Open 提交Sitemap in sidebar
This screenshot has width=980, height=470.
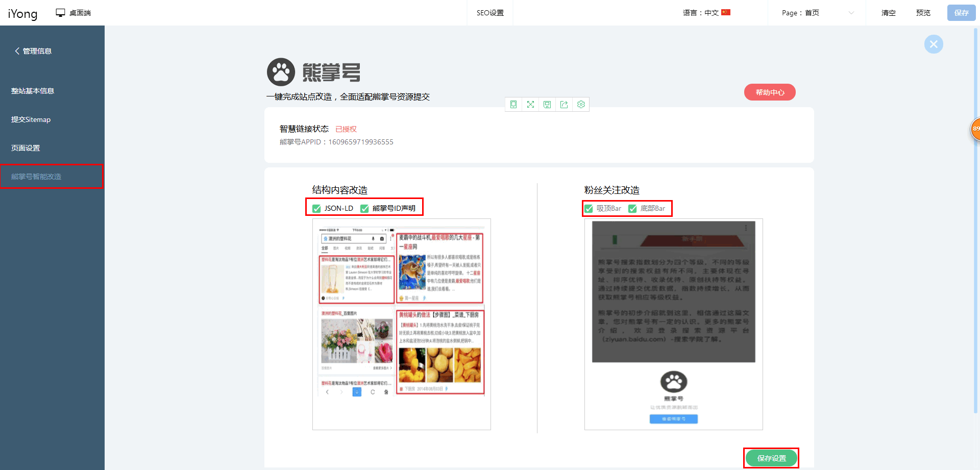click(31, 119)
